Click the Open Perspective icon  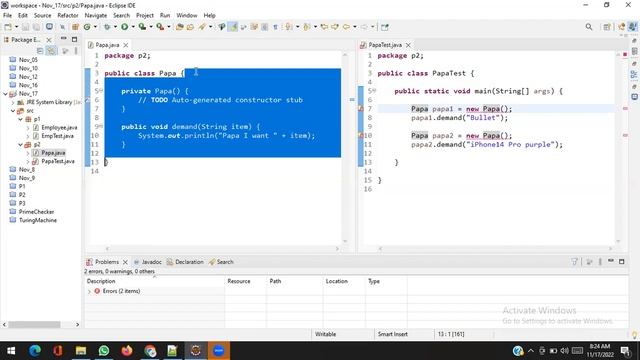click(x=607, y=27)
